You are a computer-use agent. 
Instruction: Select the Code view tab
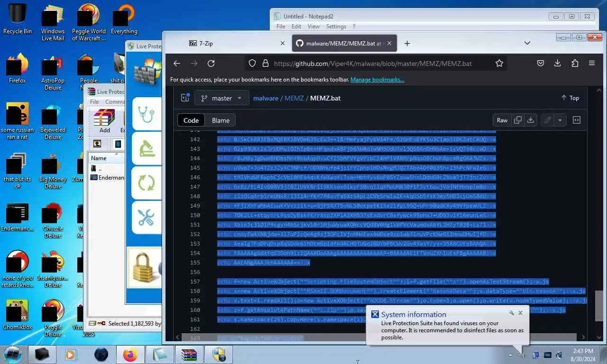pos(191,120)
